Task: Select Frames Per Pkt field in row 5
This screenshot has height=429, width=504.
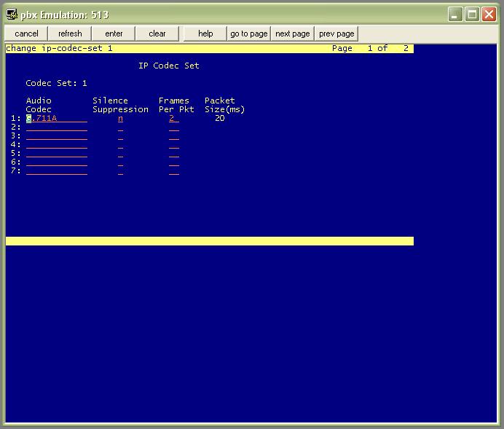Action: pyautogui.click(x=174, y=153)
